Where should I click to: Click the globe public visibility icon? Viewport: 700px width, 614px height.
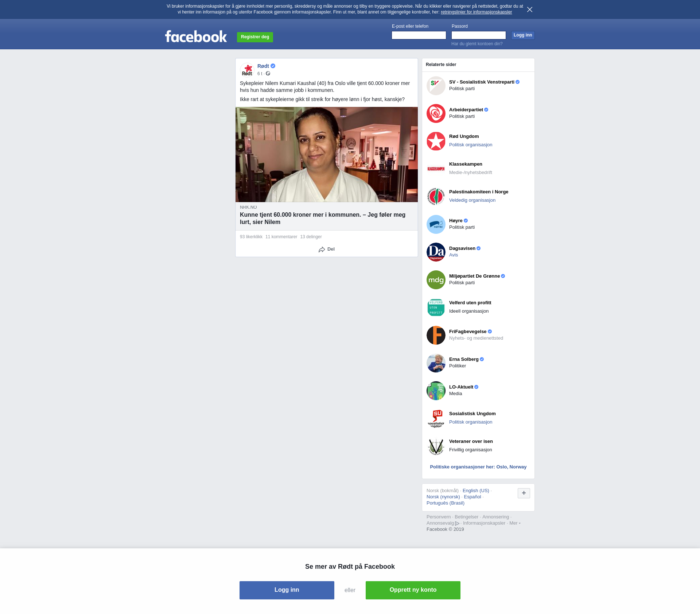coord(268,74)
